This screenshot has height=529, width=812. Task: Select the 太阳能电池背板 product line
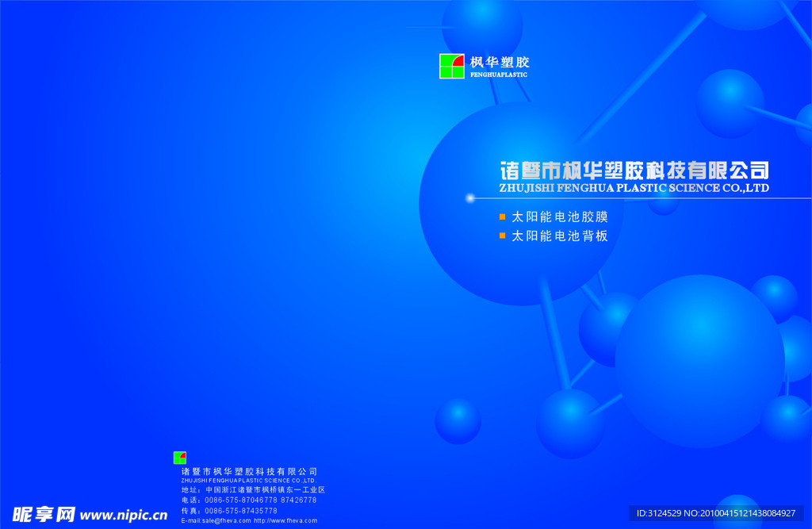(x=560, y=236)
